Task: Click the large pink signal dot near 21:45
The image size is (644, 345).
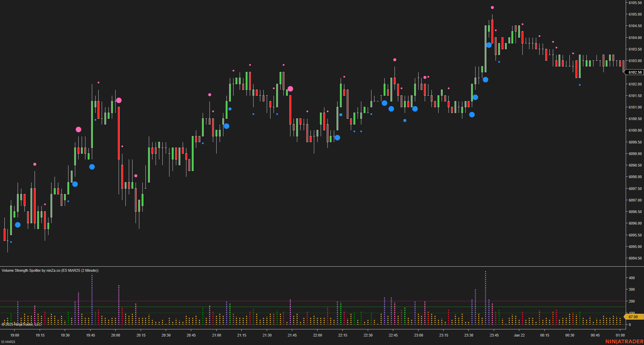Action: 290,89
